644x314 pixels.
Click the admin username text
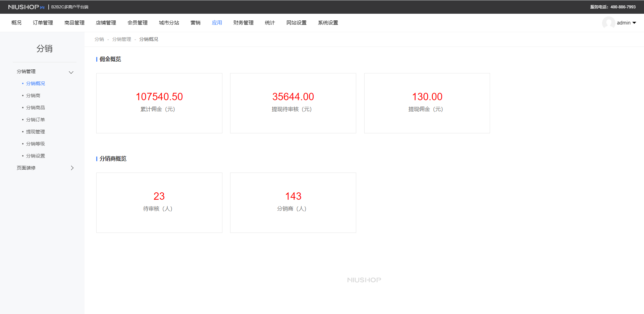click(x=624, y=23)
